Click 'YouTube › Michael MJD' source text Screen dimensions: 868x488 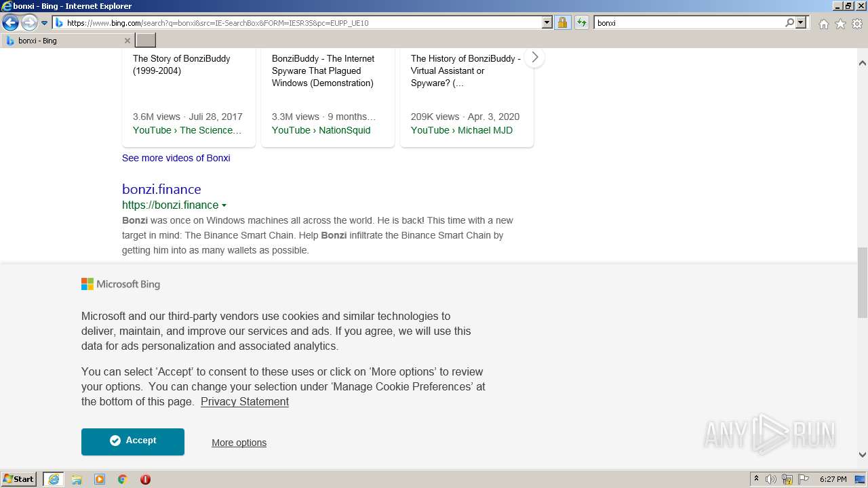click(x=462, y=130)
